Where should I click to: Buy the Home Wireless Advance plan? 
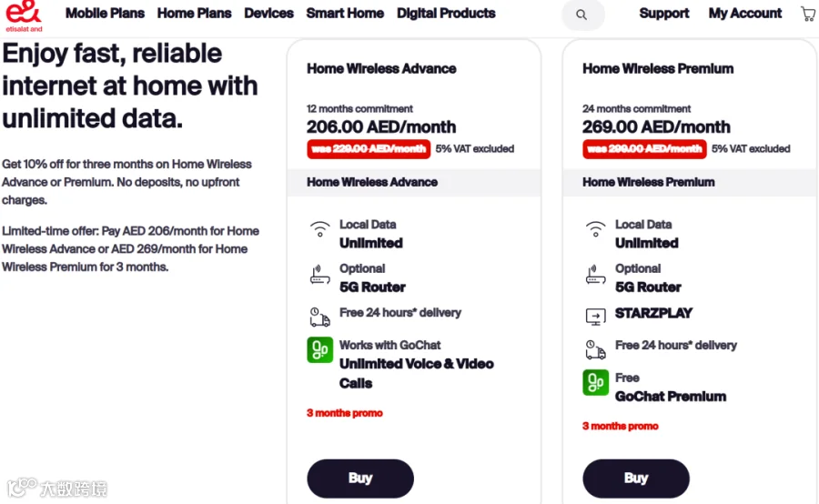pyautogui.click(x=360, y=479)
